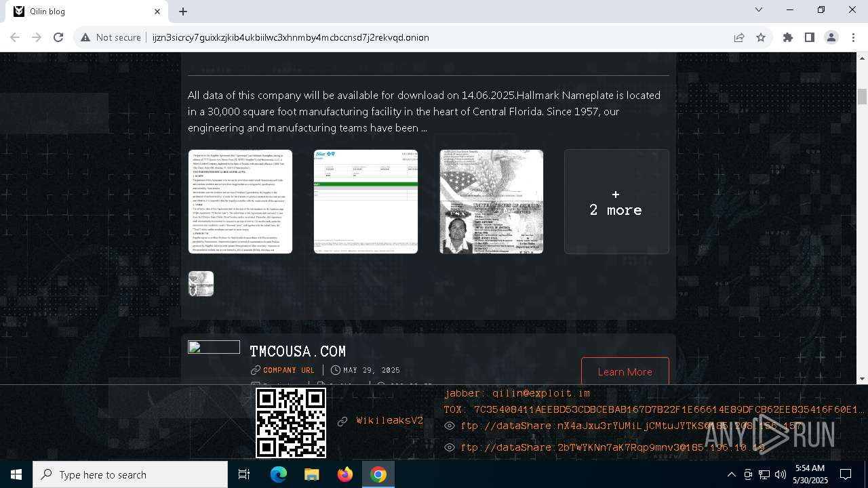Viewport: 868px width, 488px height.
Task: Bookmark this page with star icon
Action: (761, 37)
